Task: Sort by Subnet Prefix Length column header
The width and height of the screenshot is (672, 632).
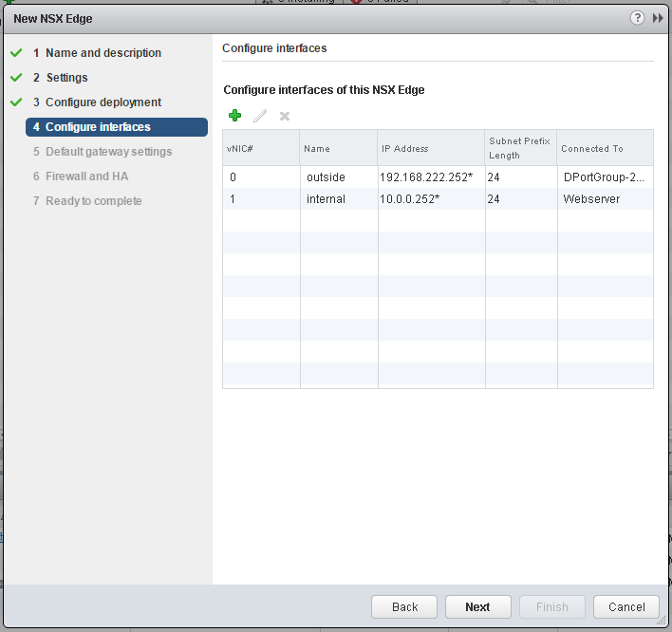Action: [x=521, y=148]
